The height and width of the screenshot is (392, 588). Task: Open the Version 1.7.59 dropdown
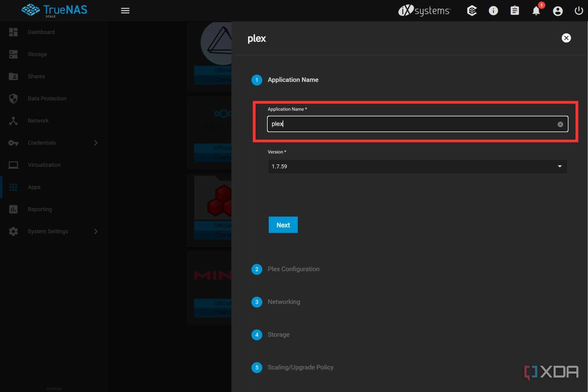pos(417,166)
